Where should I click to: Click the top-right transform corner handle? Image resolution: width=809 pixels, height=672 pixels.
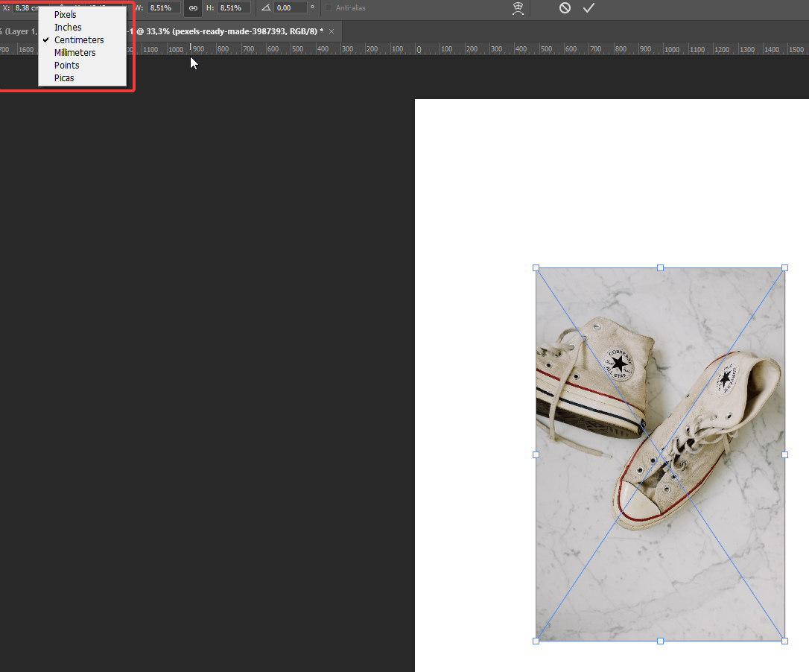pos(784,268)
